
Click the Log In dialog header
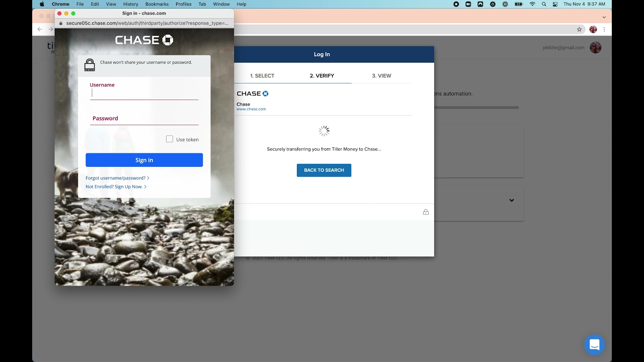coord(322,54)
